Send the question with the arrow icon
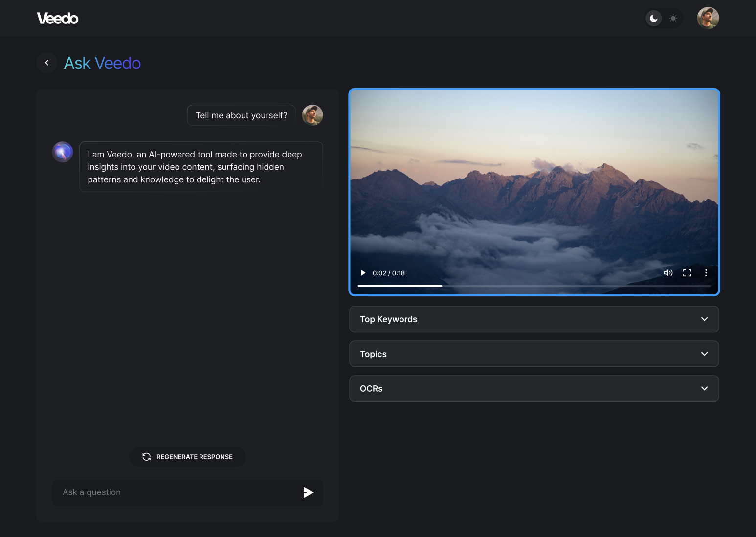This screenshot has height=537, width=756. click(x=308, y=492)
